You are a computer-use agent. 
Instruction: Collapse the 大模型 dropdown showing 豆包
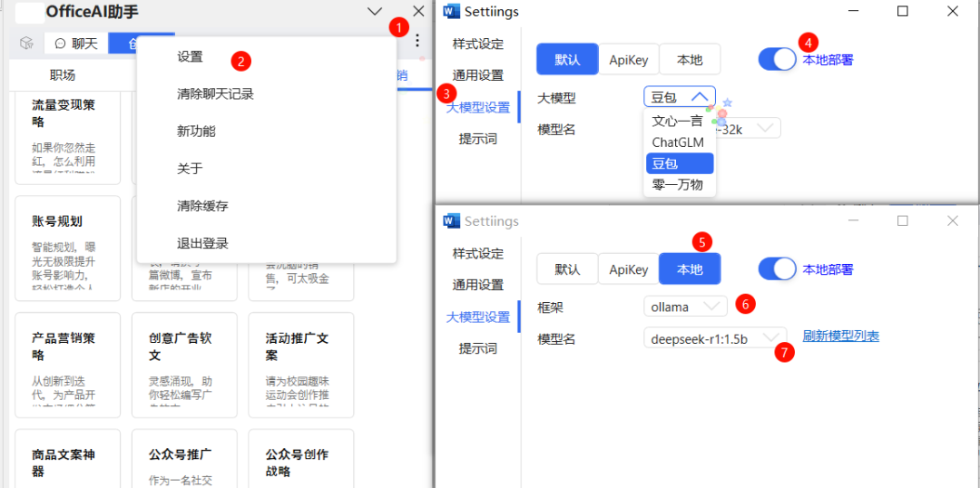(680, 97)
